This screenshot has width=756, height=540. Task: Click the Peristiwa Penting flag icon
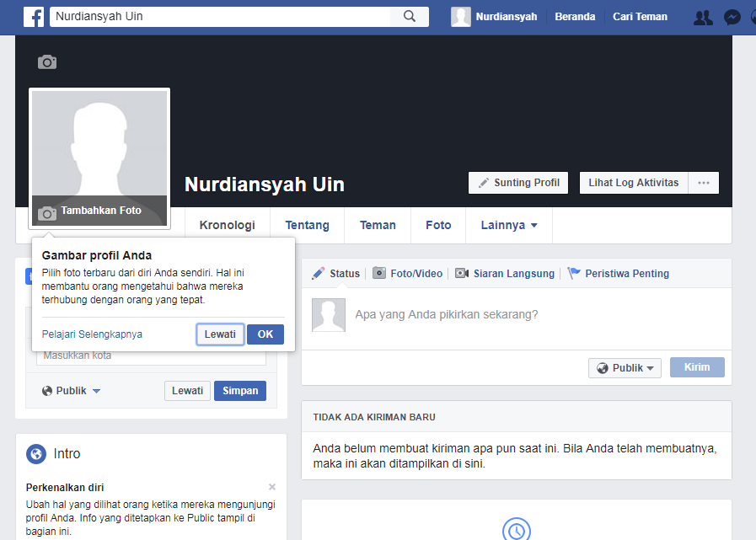(x=576, y=272)
